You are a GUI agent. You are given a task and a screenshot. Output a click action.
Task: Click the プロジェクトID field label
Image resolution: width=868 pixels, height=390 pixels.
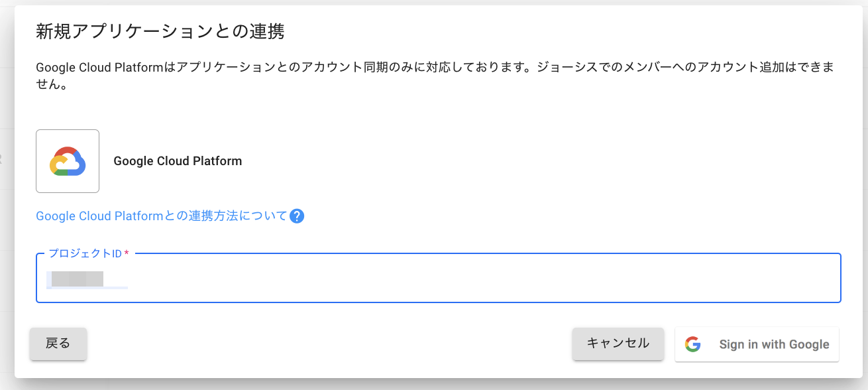tap(85, 254)
